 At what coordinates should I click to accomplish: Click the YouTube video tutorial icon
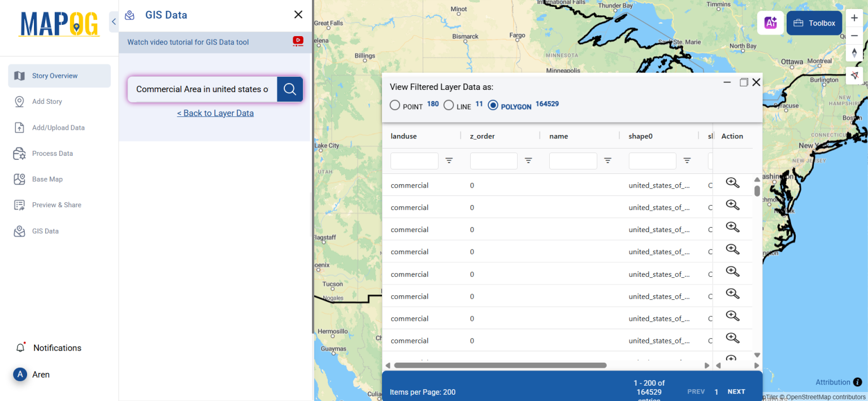coord(298,41)
